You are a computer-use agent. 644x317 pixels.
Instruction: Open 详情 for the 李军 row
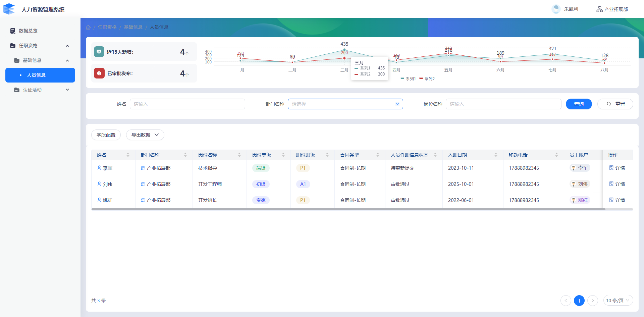617,168
